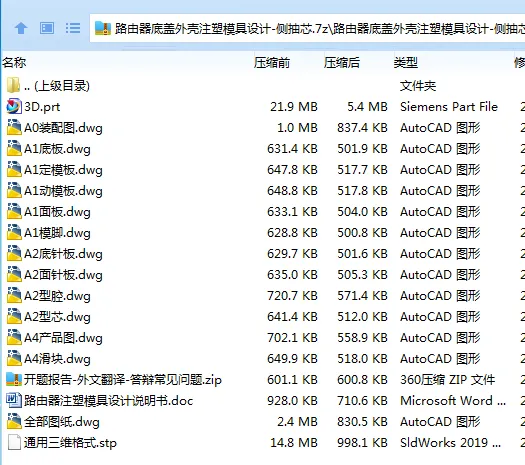Click the file name 通用三维格式.stp
The image size is (525, 465).
(x=70, y=443)
